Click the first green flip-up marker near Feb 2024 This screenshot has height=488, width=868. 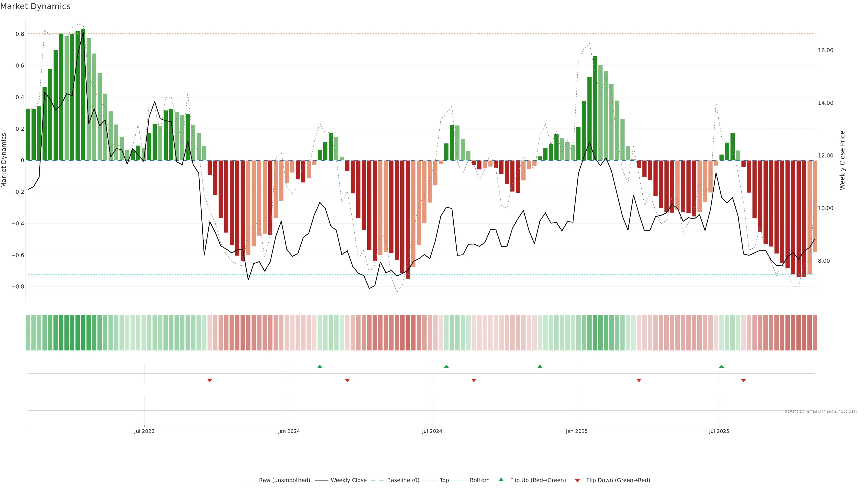tap(320, 366)
